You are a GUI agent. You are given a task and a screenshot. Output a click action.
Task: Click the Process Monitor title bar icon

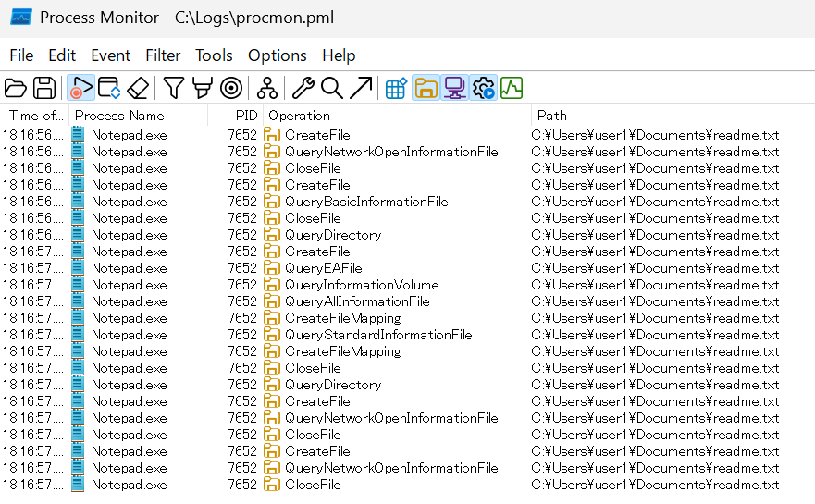21,18
